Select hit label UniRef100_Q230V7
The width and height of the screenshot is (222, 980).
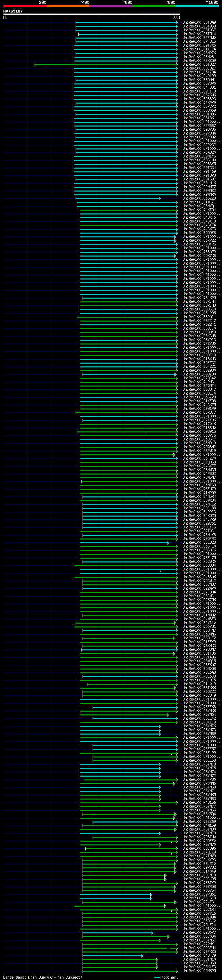tap(199, 932)
